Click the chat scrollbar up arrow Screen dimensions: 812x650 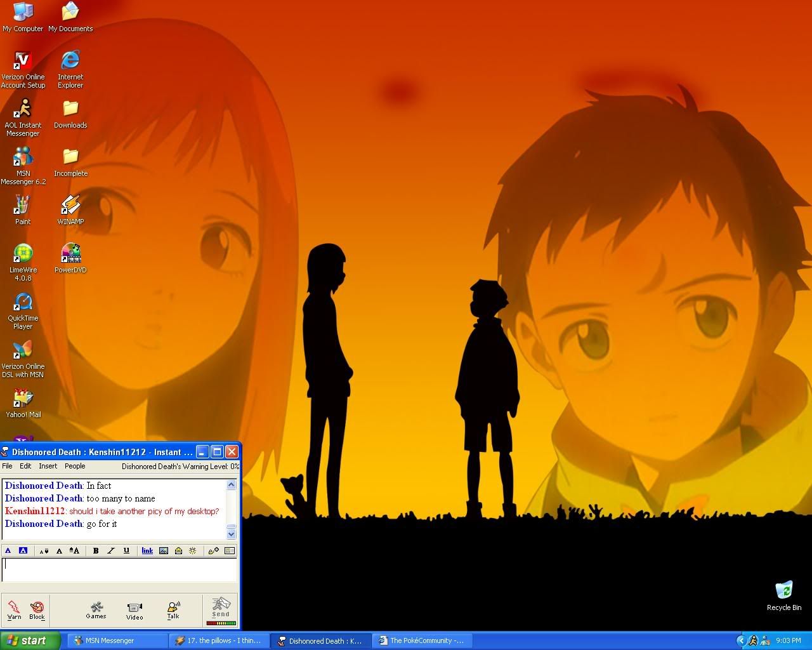[x=232, y=485]
